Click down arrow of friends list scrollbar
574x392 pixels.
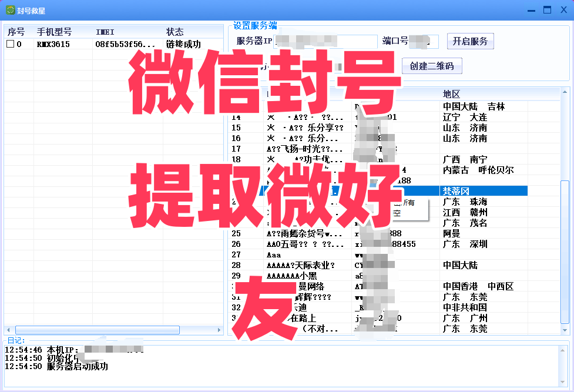565,330
